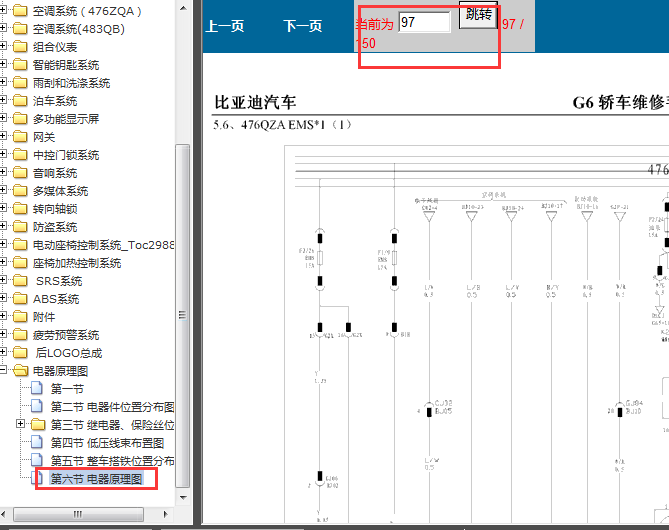Click the heading 5.6、476QZA EMS*1（1）
Screen dimensions: 669x530
(x=282, y=125)
